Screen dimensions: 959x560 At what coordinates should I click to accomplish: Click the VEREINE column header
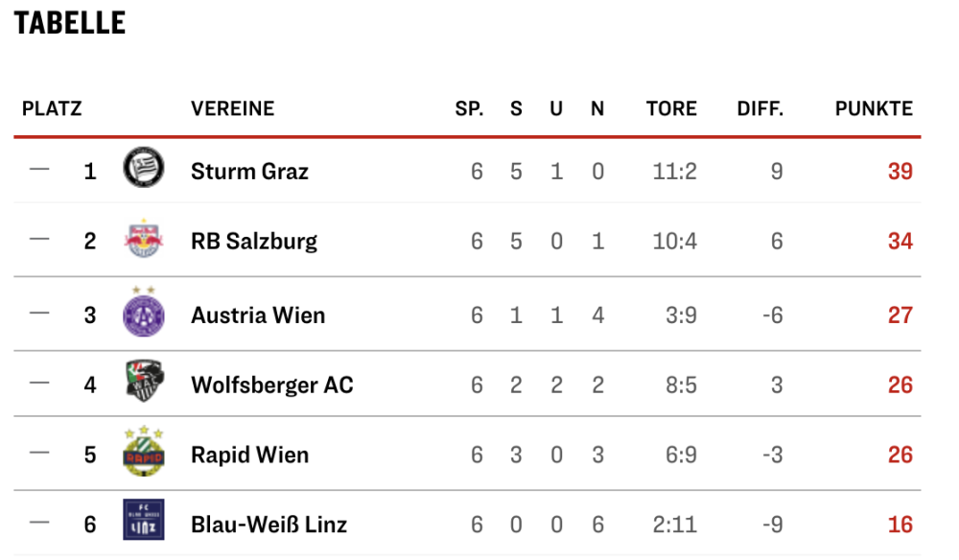coord(232,109)
